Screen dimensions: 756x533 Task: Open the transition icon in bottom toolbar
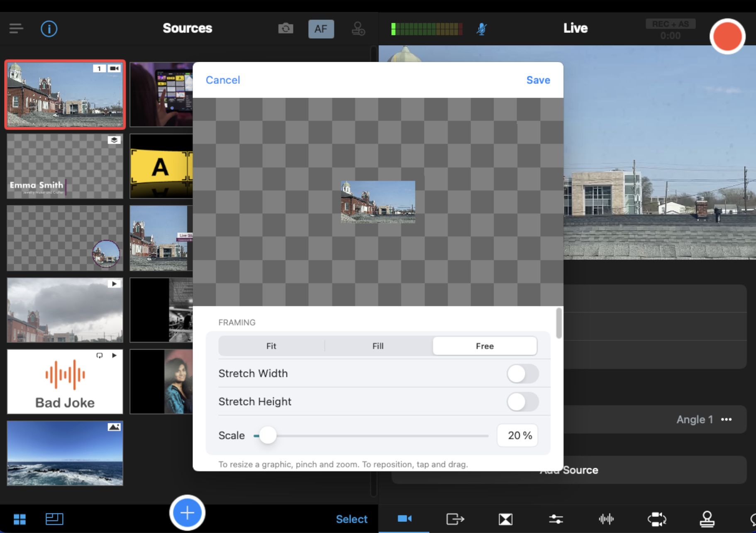pyautogui.click(x=505, y=519)
